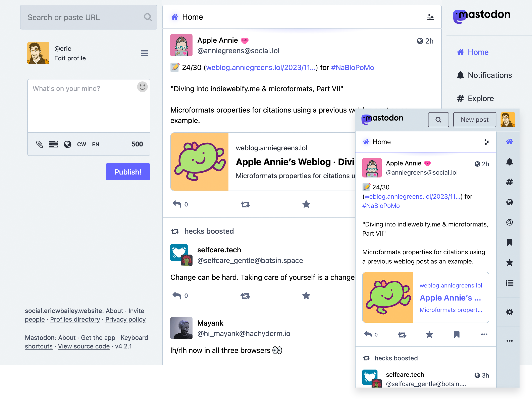
Task: Click New post in the small window
Action: point(475,120)
